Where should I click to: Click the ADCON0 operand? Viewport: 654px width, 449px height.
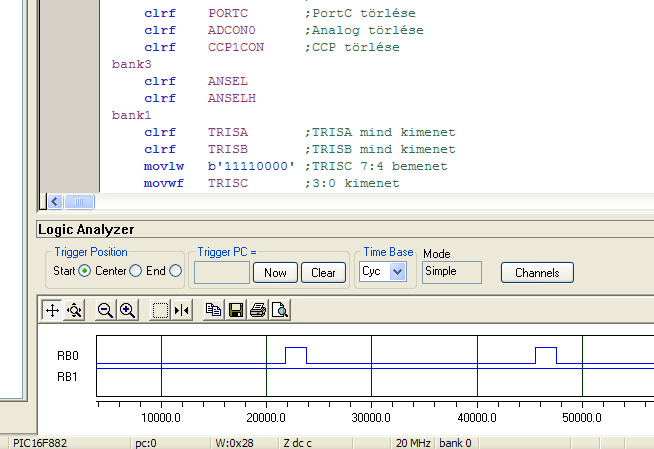[232, 30]
